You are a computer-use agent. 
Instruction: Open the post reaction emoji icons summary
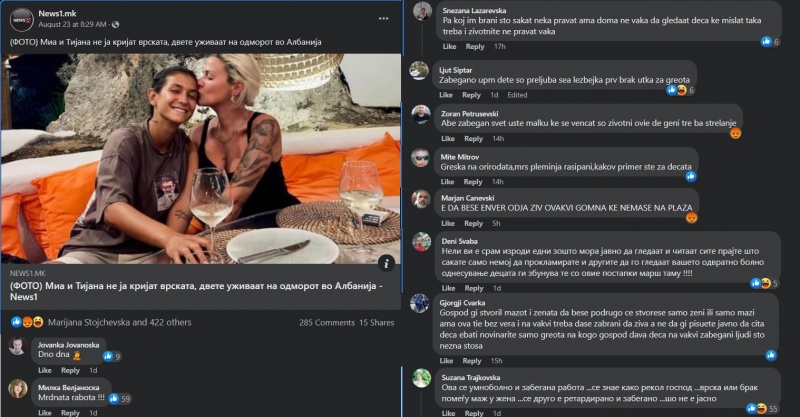[27, 322]
